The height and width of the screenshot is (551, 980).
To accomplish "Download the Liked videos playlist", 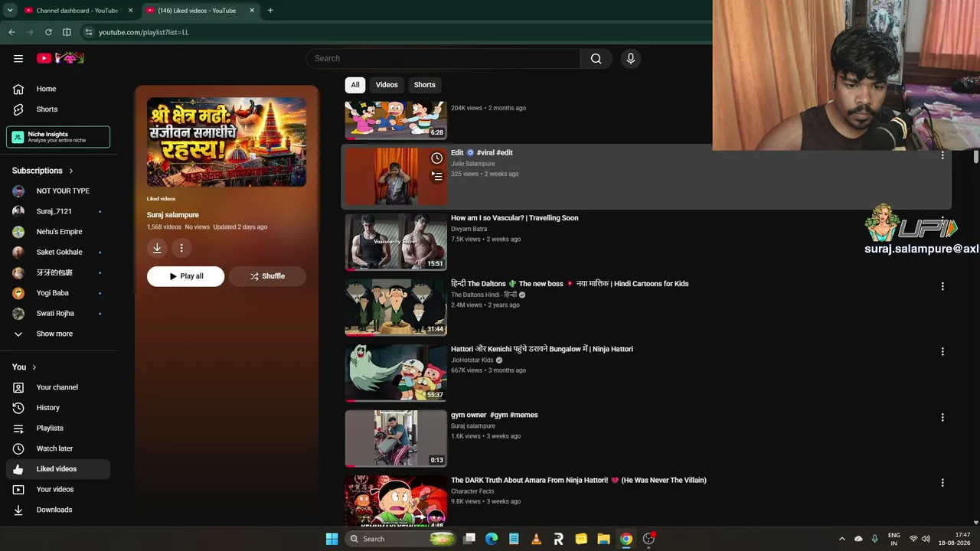I will coord(157,248).
